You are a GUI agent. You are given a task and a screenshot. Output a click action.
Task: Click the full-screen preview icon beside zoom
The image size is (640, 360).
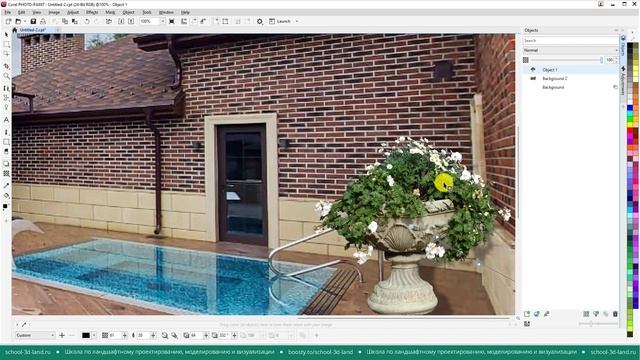pos(172,21)
